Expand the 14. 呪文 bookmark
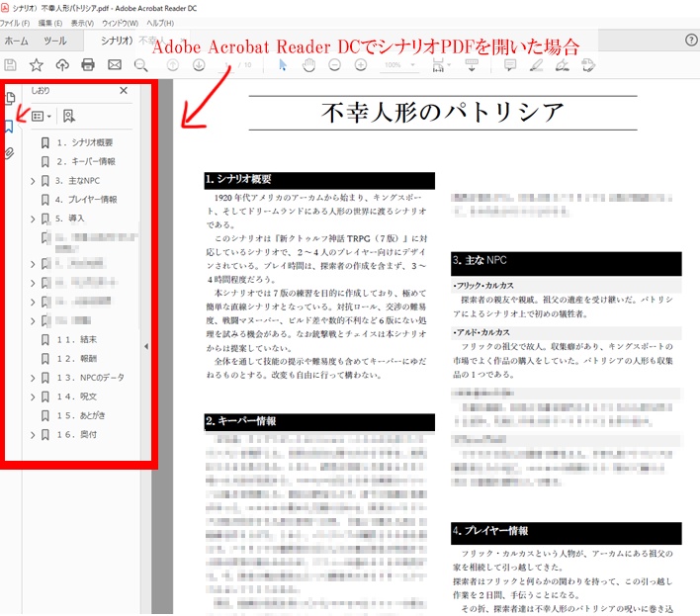This screenshot has width=700, height=616. click(33, 397)
